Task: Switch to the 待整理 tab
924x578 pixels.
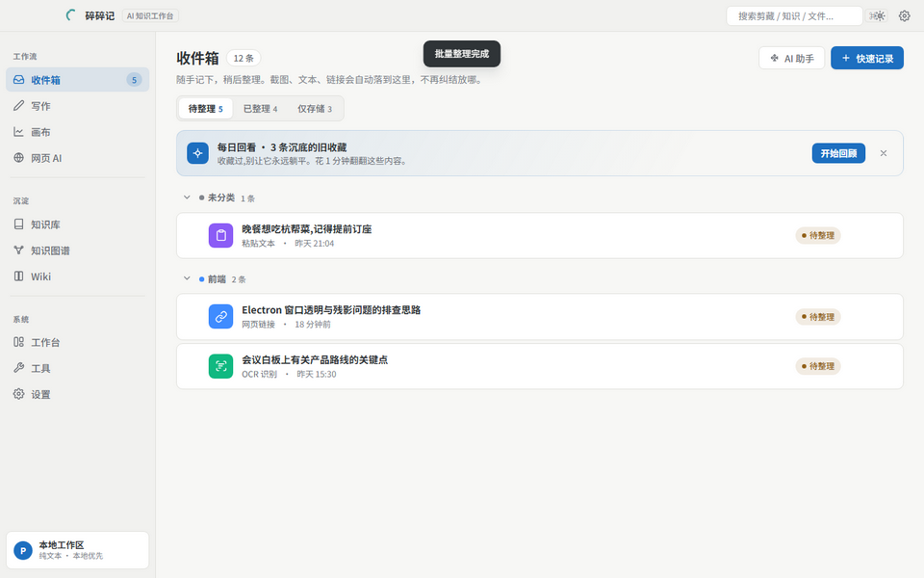Action: click(x=206, y=109)
